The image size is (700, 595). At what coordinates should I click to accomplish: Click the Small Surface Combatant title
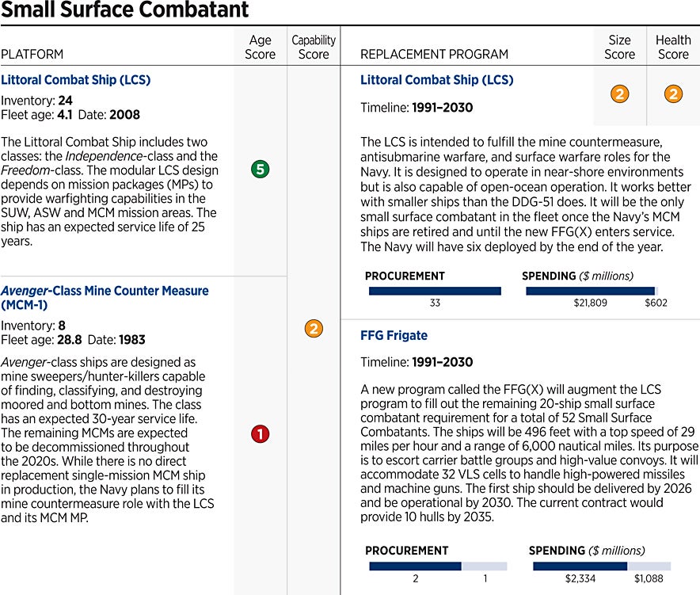point(125,10)
